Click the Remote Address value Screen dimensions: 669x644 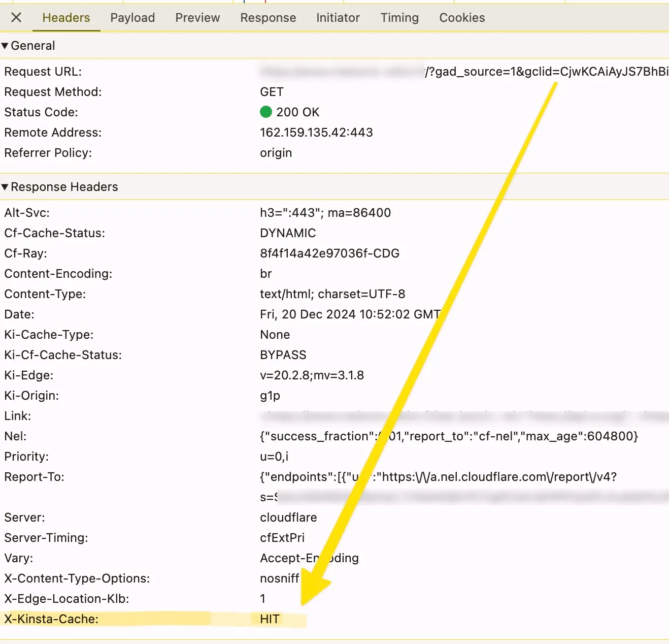316,132
